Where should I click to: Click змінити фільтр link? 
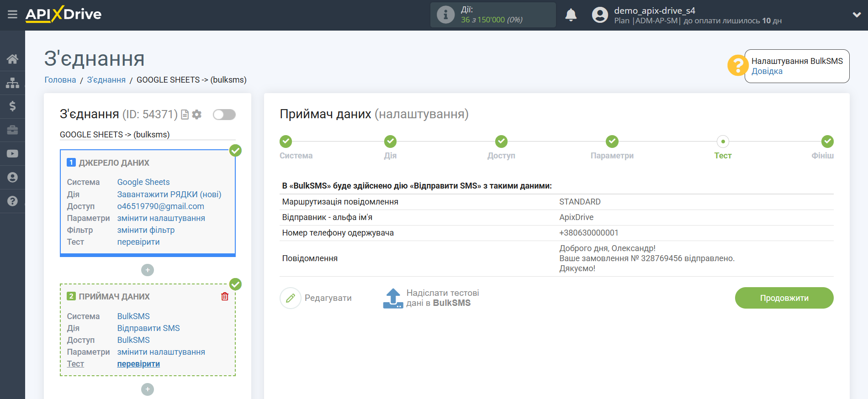(146, 230)
